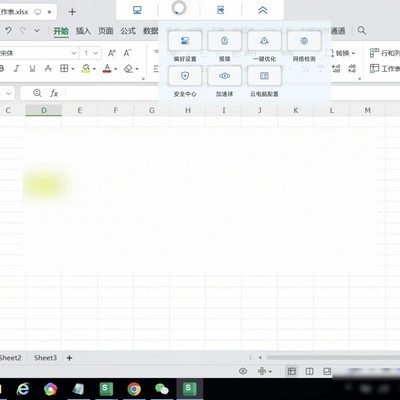The width and height of the screenshot is (400, 400).
Task: Click the 云电脑配置 tile
Action: [x=264, y=76]
